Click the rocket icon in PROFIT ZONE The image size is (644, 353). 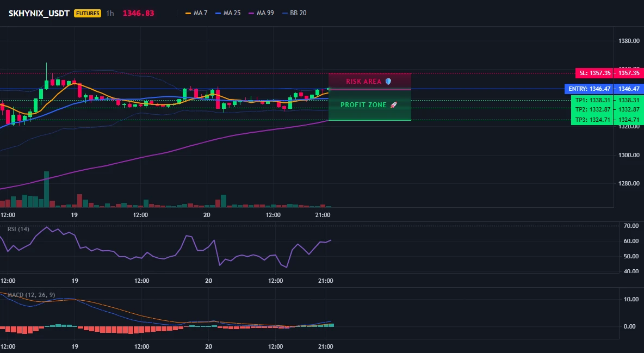(x=393, y=105)
